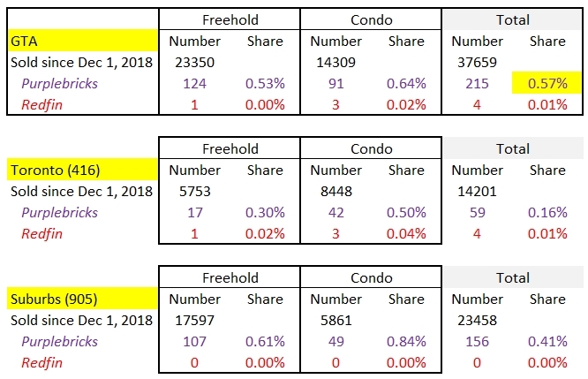The height and width of the screenshot is (379, 588).
Task: Click the yellow Toronto (416) cell
Action: coord(79,170)
